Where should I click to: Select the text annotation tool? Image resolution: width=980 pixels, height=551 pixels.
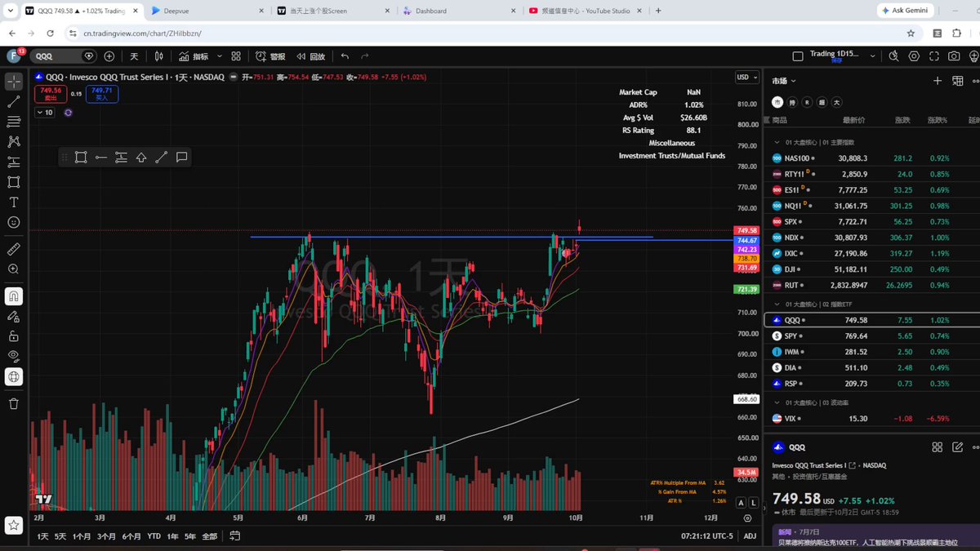point(14,202)
